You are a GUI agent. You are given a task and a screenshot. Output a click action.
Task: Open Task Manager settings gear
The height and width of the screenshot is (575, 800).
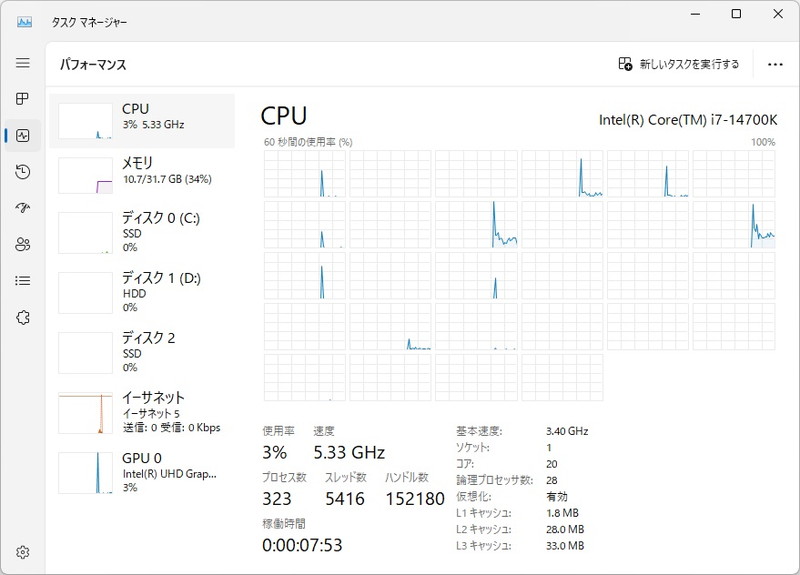tap(23, 552)
